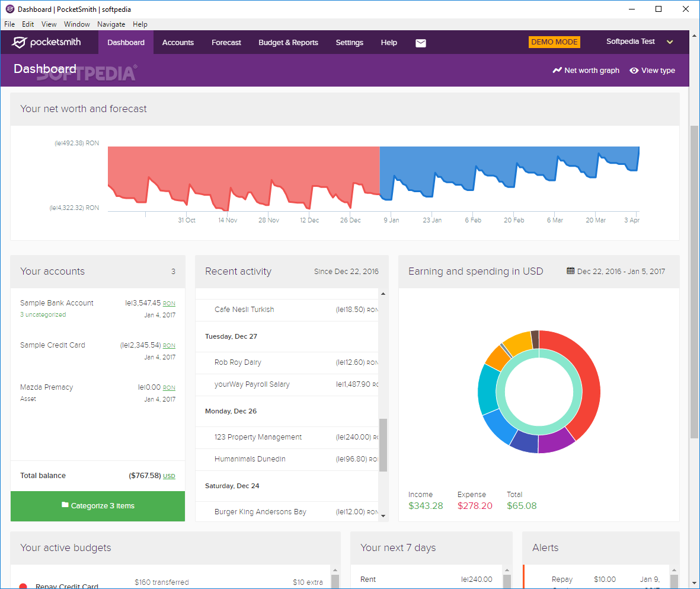Screen dimensions: 700x589
Task: Click the Your active budgets scroll up arrow
Action: pos(335,570)
